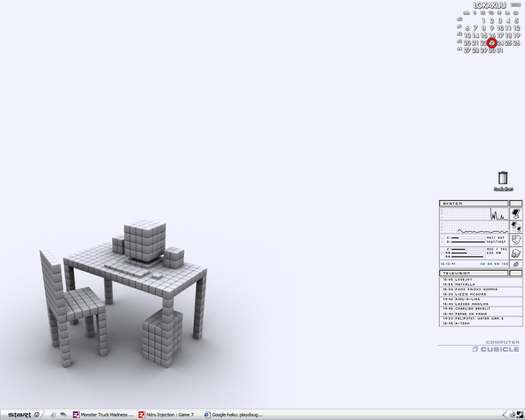This screenshot has height=420, width=525.
Task: Click the show desktop quick launch icon
Action: pyautogui.click(x=63, y=415)
